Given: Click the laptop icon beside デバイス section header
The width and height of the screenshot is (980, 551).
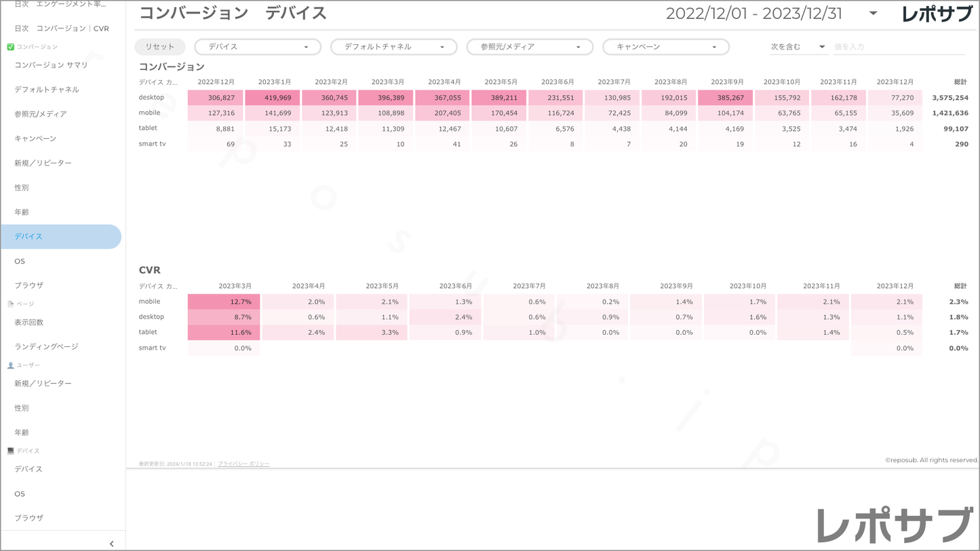Looking at the screenshot, I should tap(10, 451).
